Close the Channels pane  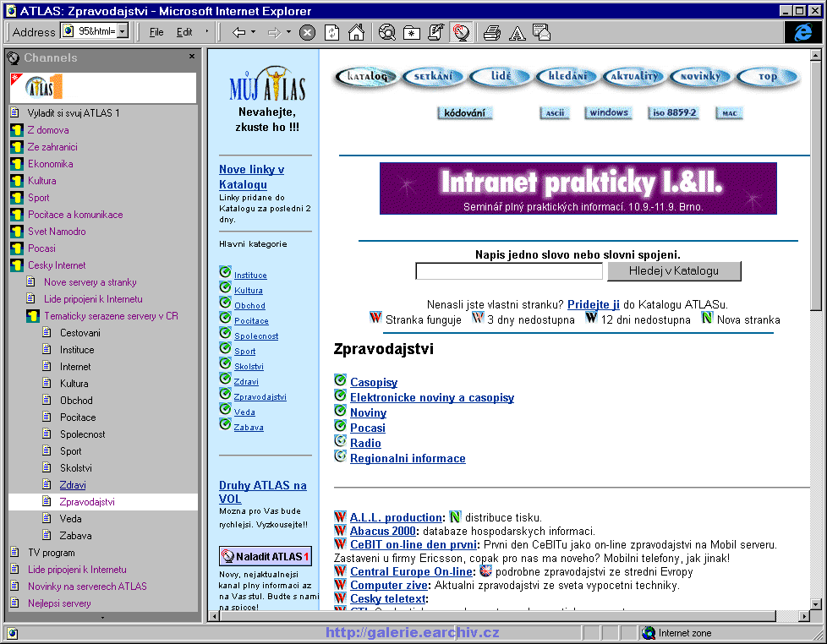click(192, 57)
